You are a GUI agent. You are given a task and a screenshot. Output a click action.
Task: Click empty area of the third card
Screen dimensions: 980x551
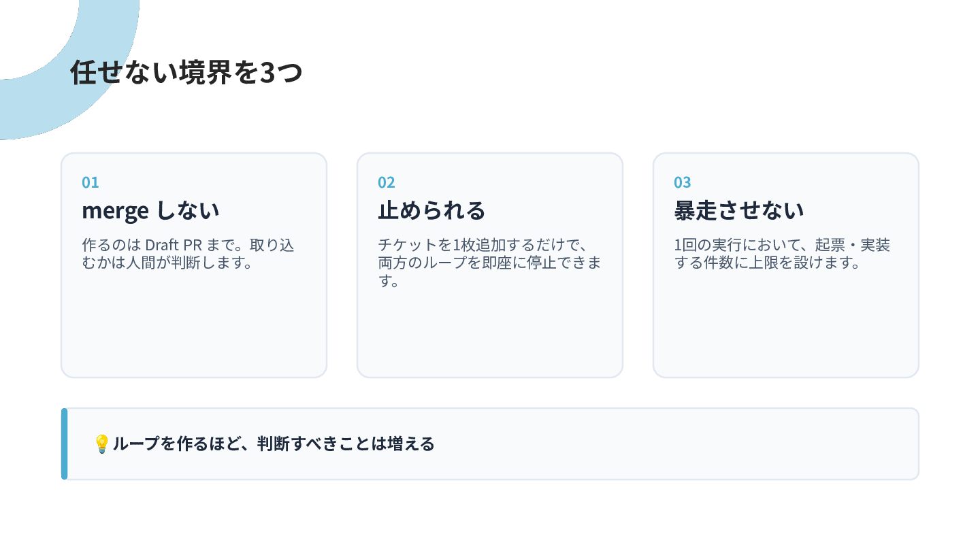[786, 327]
